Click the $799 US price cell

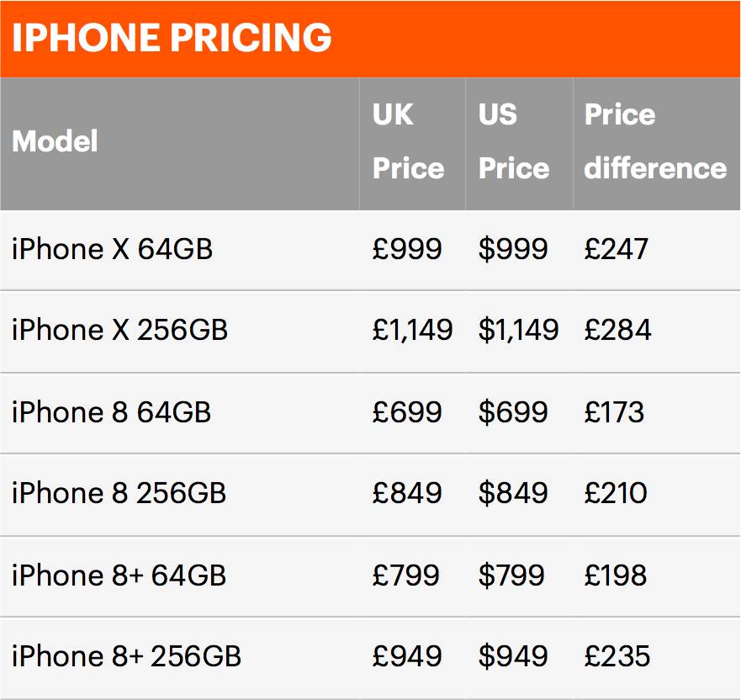pyautogui.click(x=511, y=575)
